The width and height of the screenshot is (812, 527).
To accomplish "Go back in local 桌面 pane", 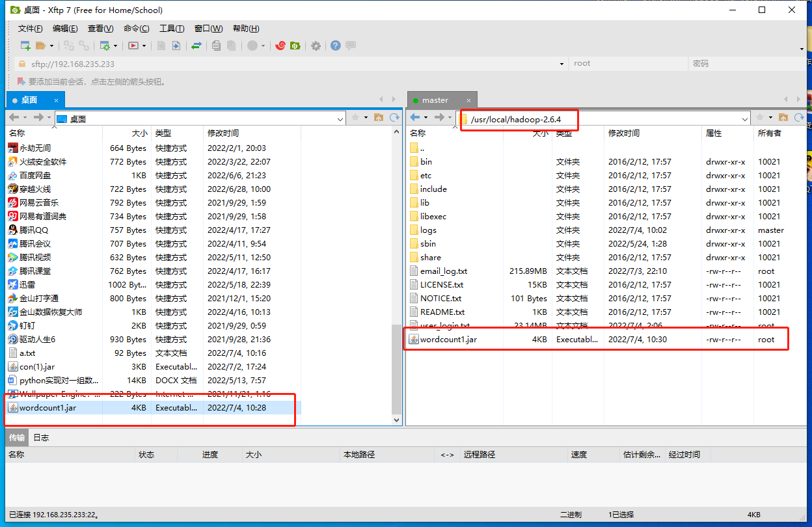I will (x=14, y=118).
